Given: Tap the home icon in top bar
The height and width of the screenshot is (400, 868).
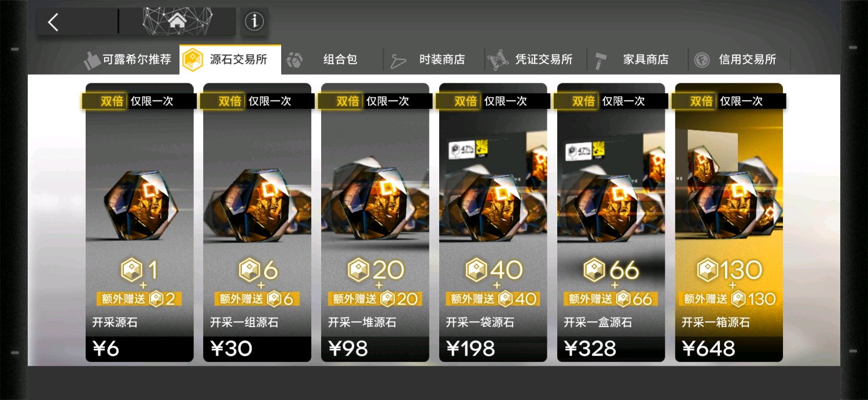Looking at the screenshot, I should [178, 21].
